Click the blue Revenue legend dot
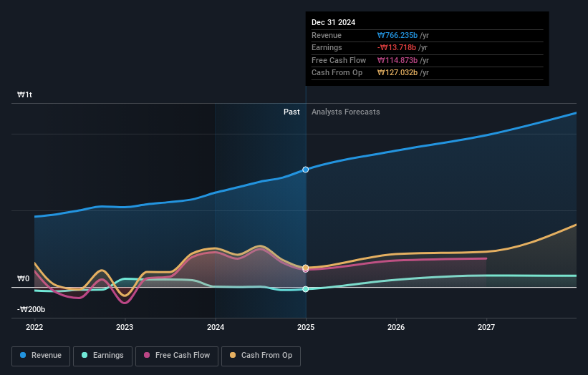Image resolution: width=588 pixels, height=375 pixels. click(x=23, y=355)
